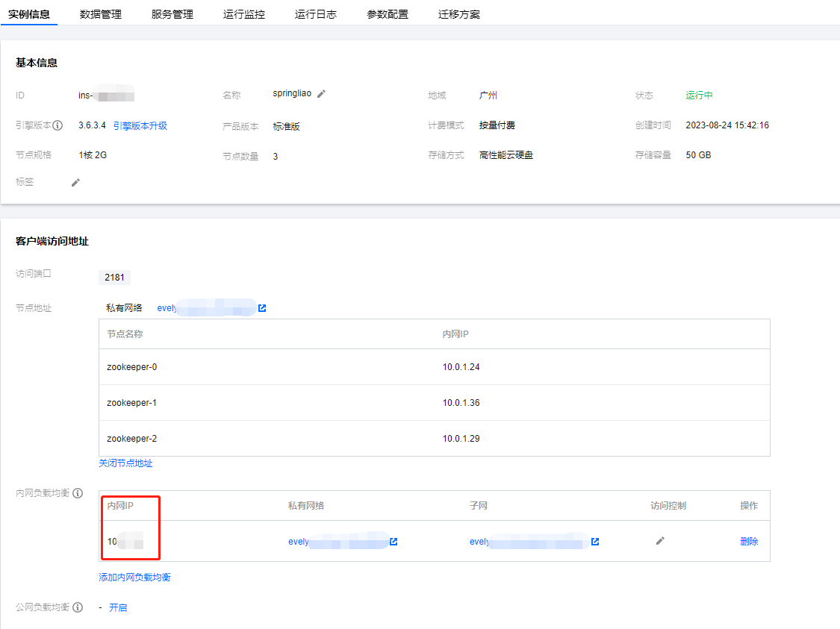The width and height of the screenshot is (840, 629).
Task: Open external link icon in 节点地址 row
Action: [262, 308]
